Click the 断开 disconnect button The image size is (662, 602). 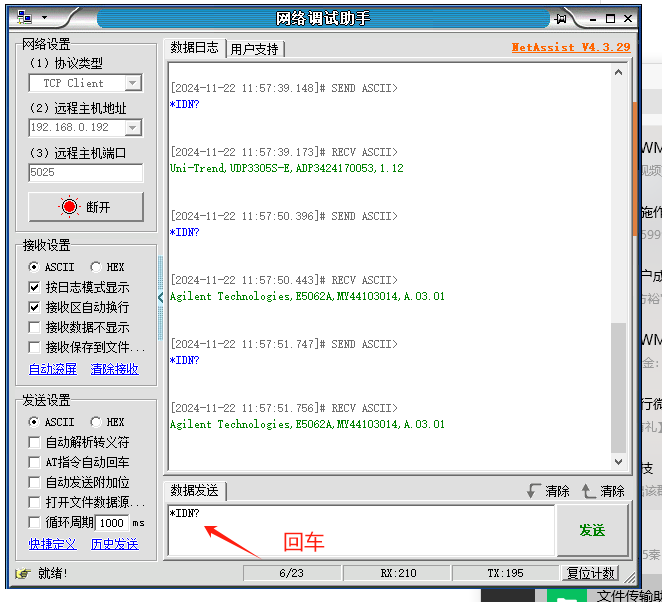86,207
